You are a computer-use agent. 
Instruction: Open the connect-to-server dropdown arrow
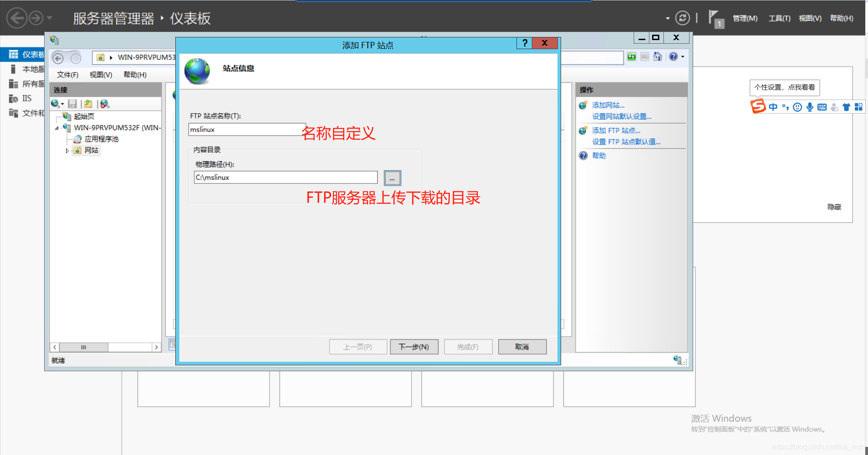coord(63,104)
